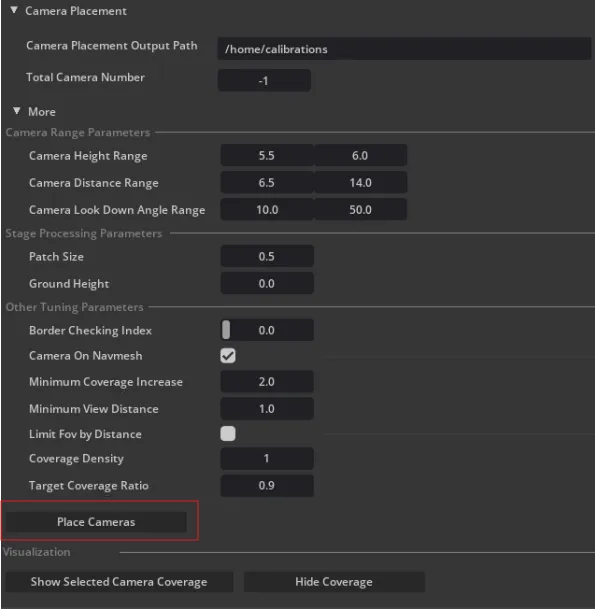Enable Limit Fov by Distance checkbox
This screenshot has width=595, height=609.
point(228,433)
